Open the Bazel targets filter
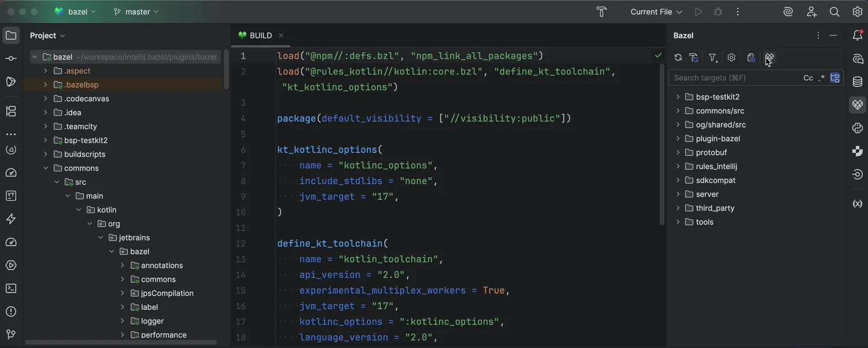This screenshot has width=868, height=348. 713,58
